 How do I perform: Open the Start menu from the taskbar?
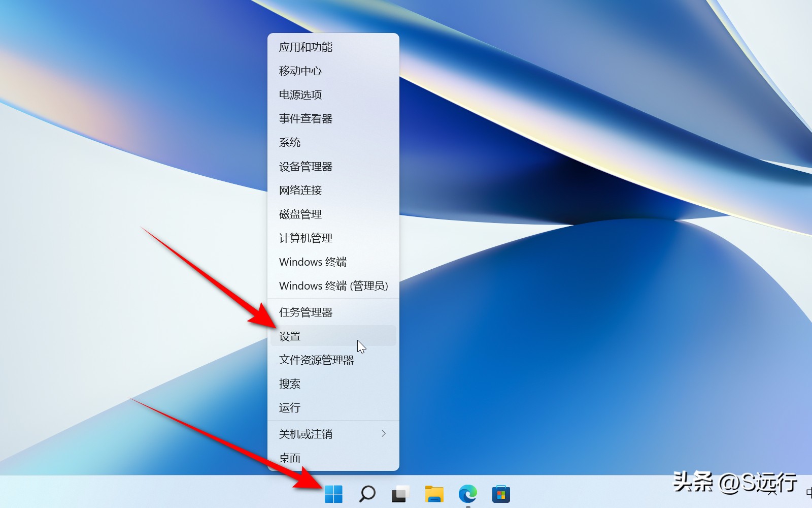(x=334, y=493)
